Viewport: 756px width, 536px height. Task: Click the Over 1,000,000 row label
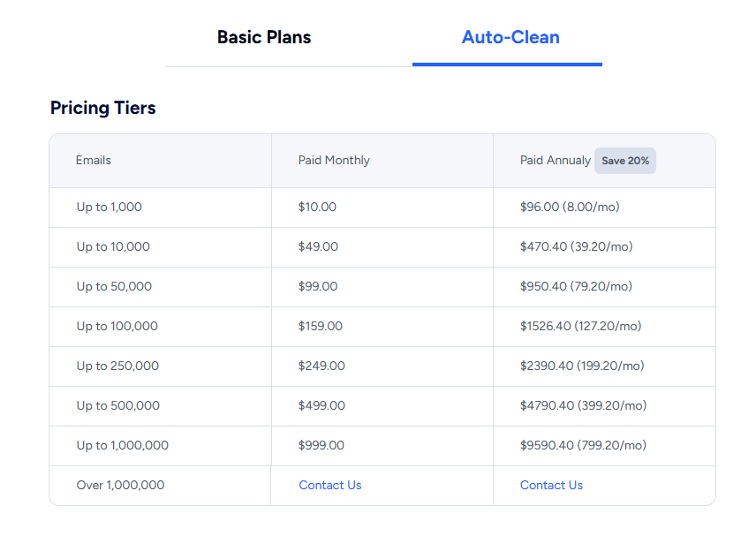120,485
